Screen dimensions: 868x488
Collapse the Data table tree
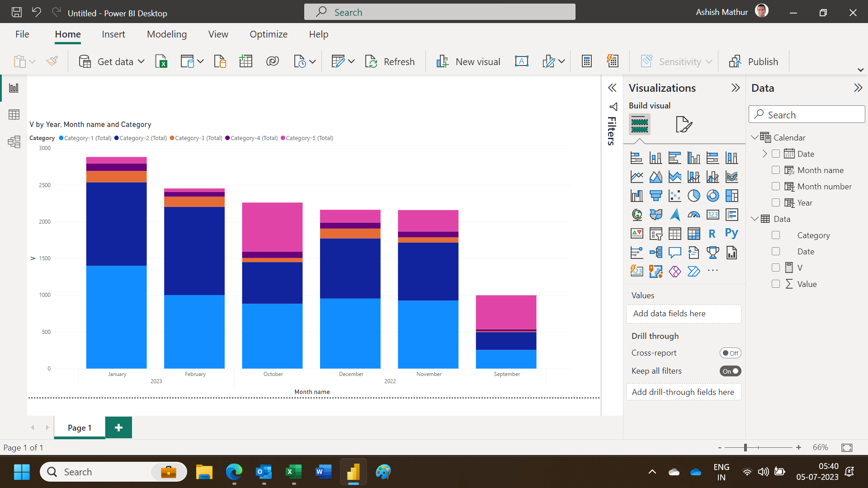point(755,219)
